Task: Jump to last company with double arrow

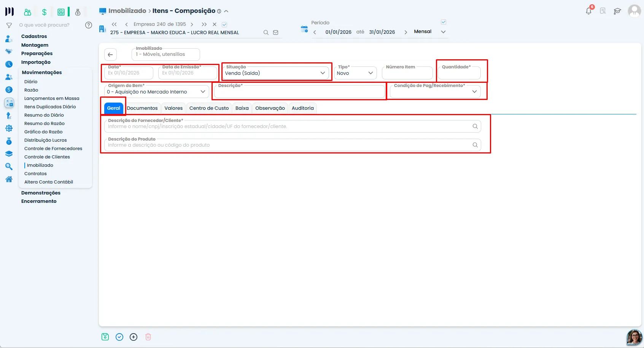Action: (x=204, y=24)
